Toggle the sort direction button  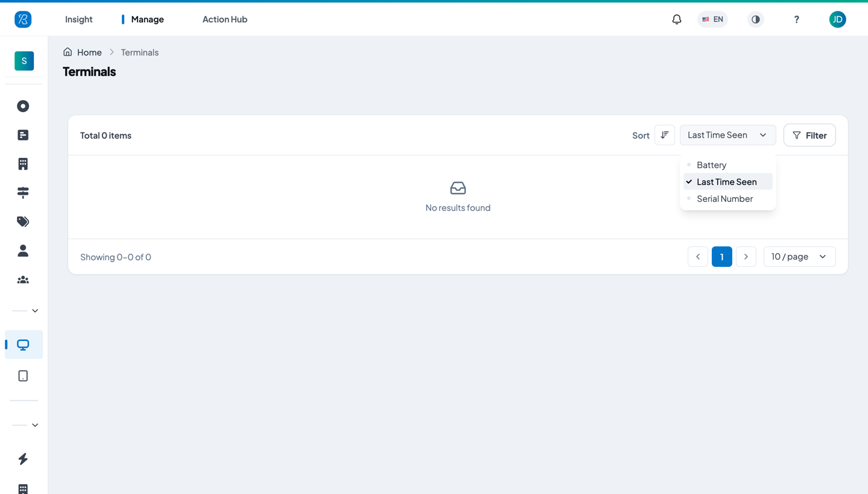click(x=664, y=135)
